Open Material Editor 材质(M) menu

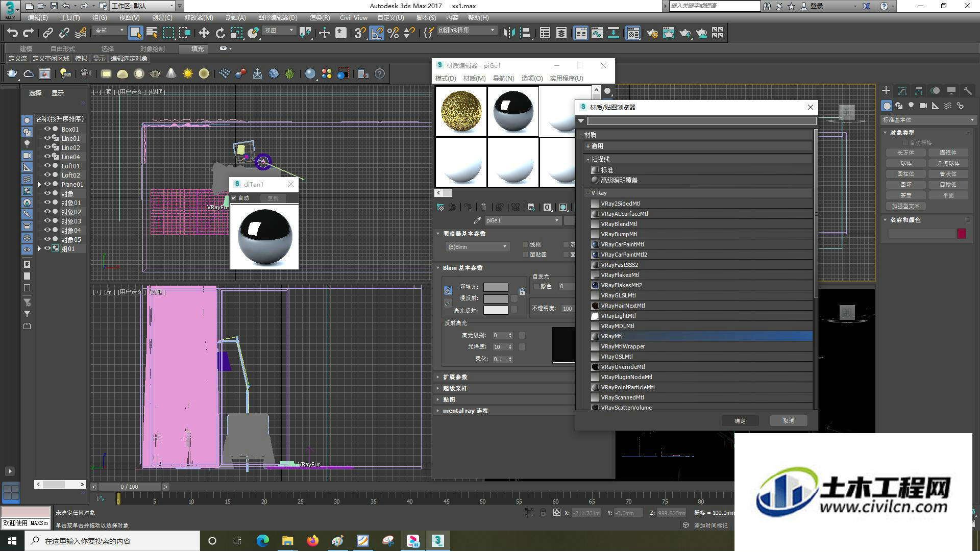pyautogui.click(x=474, y=78)
